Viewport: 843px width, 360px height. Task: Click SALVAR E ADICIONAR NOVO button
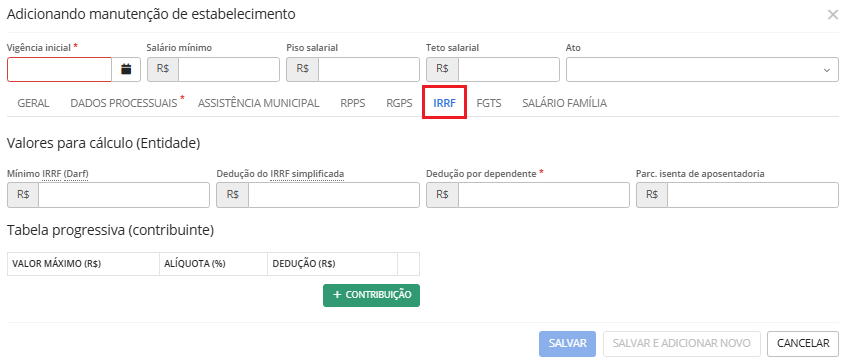[x=682, y=343]
